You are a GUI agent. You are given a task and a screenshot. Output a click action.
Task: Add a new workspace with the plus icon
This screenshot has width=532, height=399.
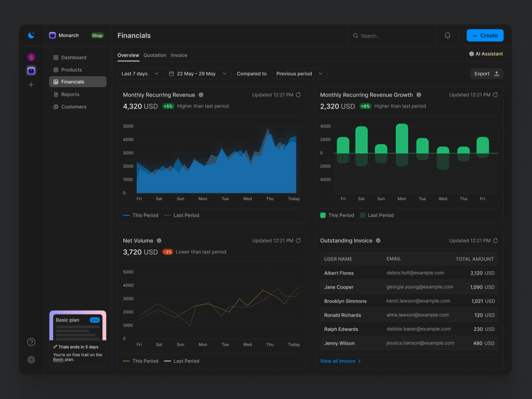[x=31, y=85]
